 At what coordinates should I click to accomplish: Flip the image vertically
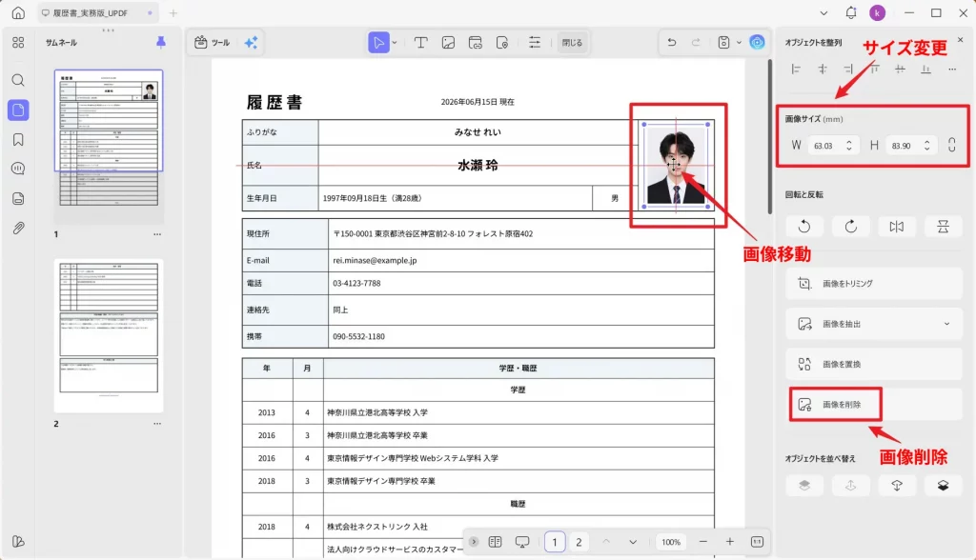[x=943, y=227]
